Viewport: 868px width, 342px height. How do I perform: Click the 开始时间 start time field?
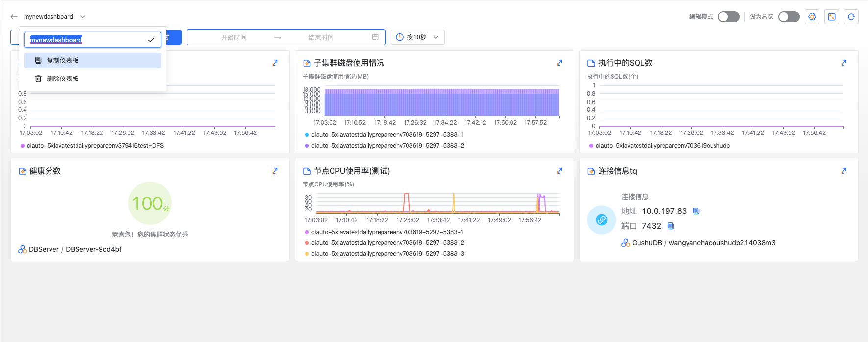click(x=234, y=37)
